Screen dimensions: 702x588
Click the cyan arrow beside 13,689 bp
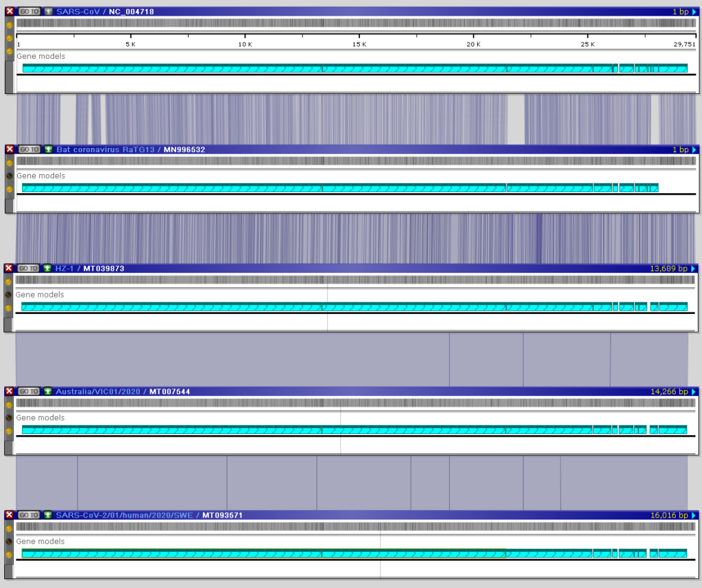point(693,269)
